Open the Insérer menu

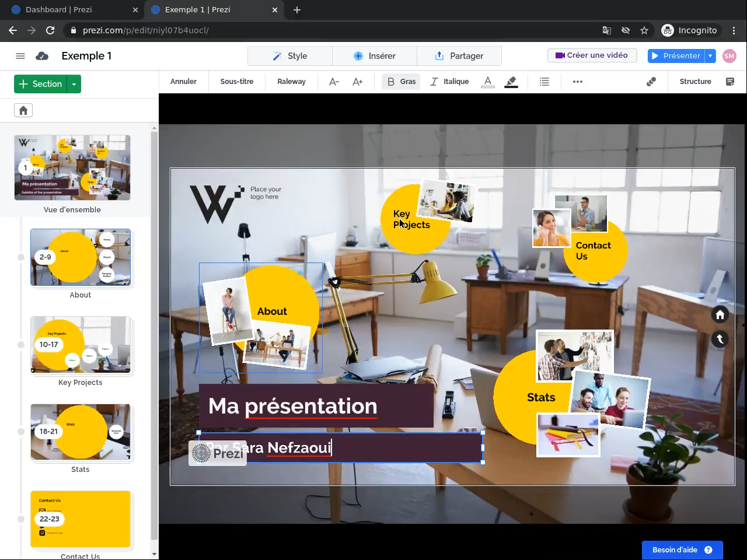coord(375,56)
